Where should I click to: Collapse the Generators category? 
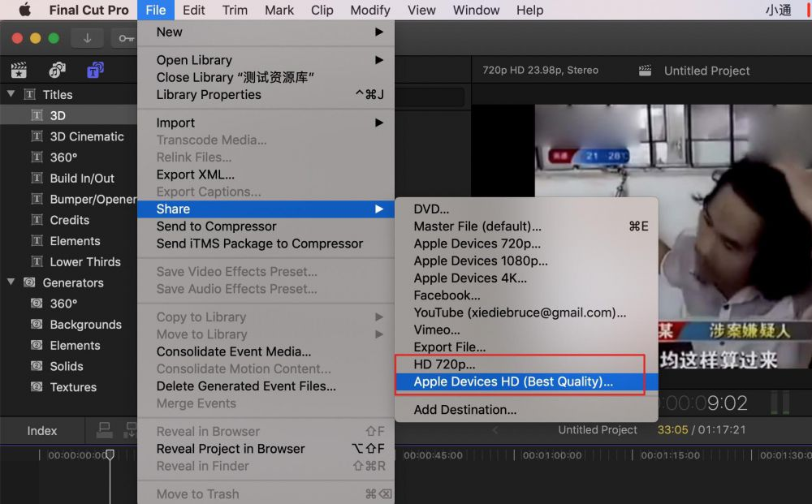(11, 282)
